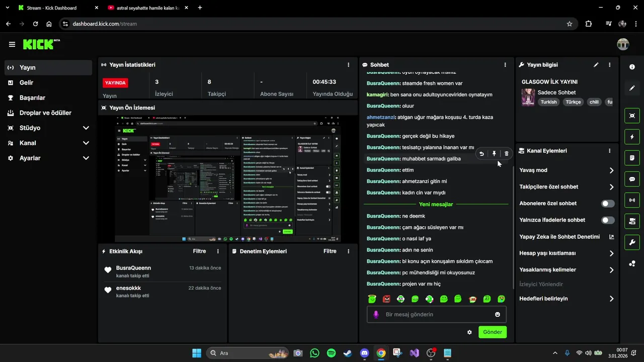Toggle broadcast stats widget in right sidebar
Screen dimensions: 644x362
(x=632, y=200)
